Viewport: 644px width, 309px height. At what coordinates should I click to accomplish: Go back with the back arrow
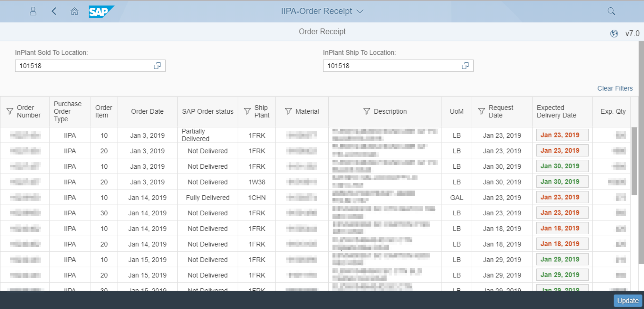(54, 11)
